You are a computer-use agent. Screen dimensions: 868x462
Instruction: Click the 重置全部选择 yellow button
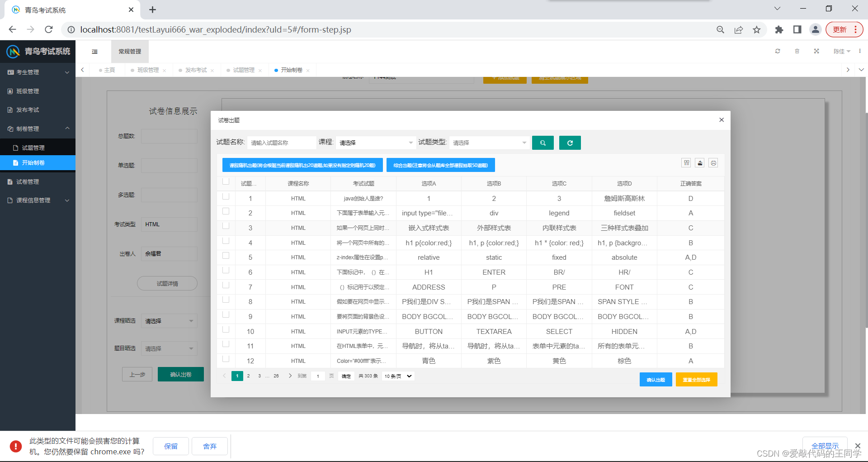(696, 380)
